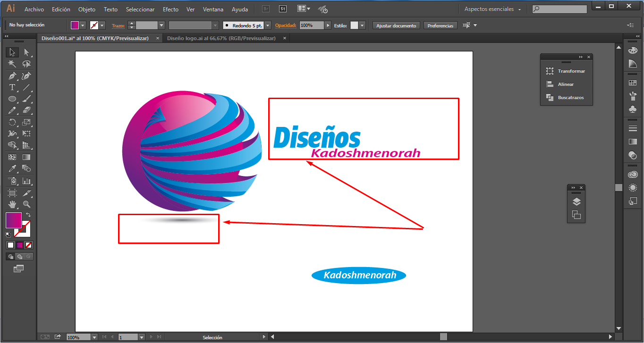Select the Ellipse shape tool

[12, 99]
